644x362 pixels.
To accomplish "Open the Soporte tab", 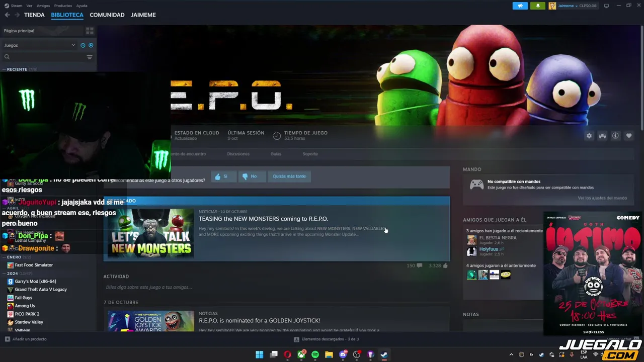I will pos(310,154).
